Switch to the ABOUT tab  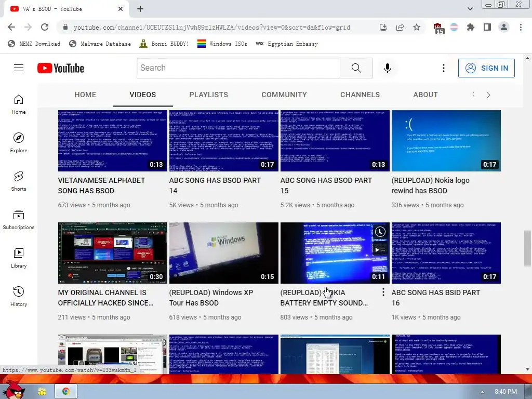point(425,95)
